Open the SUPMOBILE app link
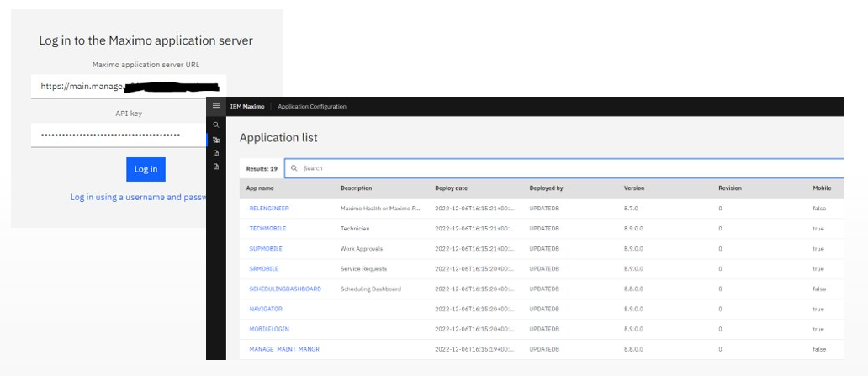Image resolution: width=868 pixels, height=376 pixels. (x=266, y=249)
